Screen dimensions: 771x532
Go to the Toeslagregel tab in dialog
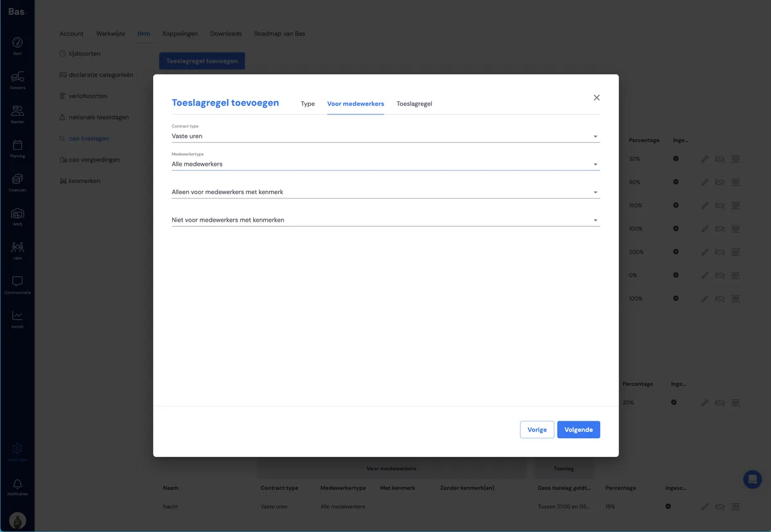tap(414, 103)
